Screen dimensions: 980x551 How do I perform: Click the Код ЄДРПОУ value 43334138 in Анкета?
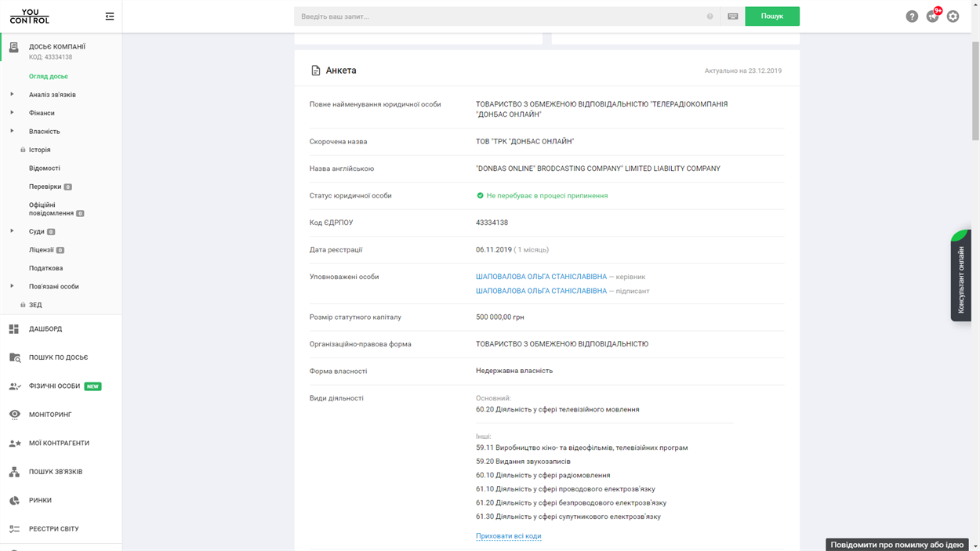492,223
